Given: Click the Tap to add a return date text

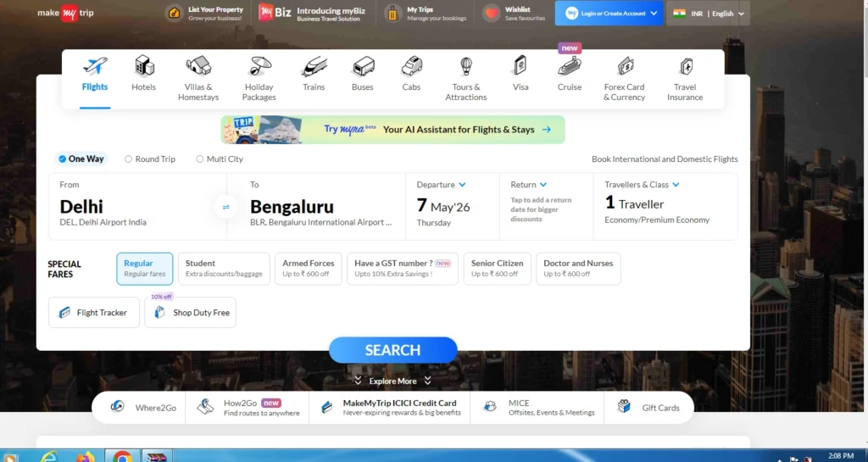Looking at the screenshot, I should tap(541, 209).
